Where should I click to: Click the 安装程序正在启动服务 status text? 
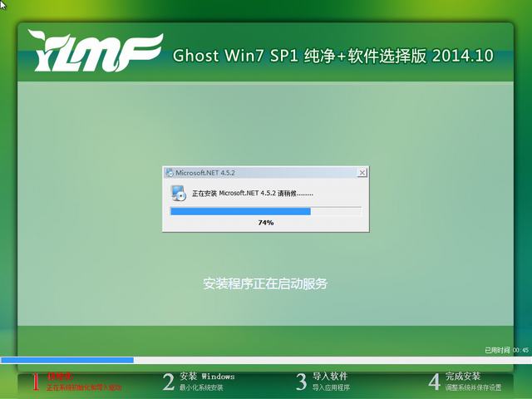coord(265,283)
